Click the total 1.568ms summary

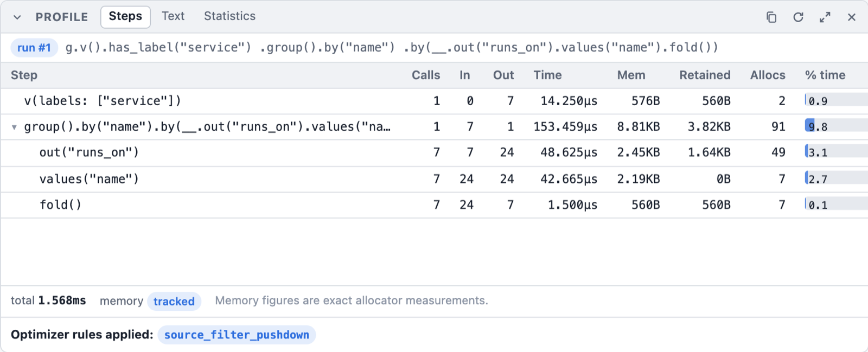[x=48, y=300]
